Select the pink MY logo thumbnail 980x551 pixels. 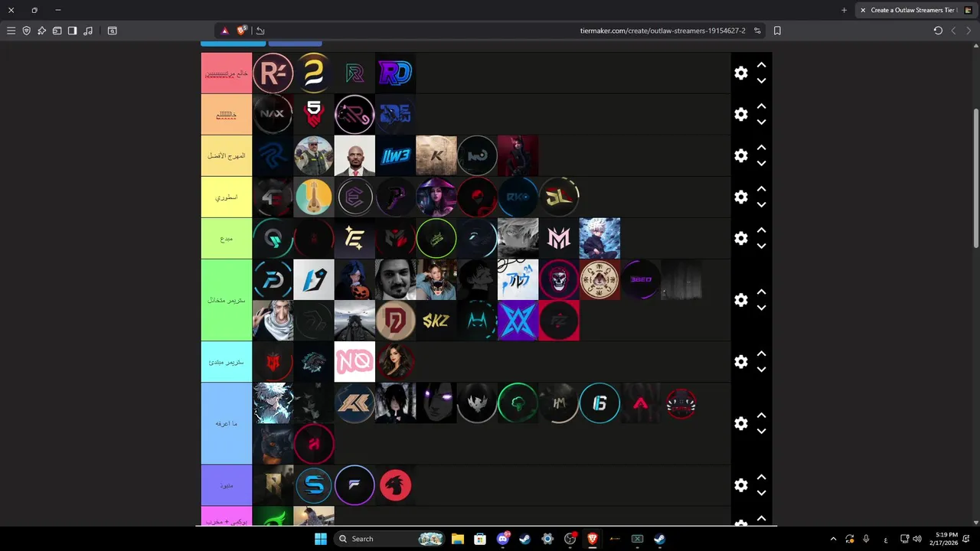click(559, 238)
